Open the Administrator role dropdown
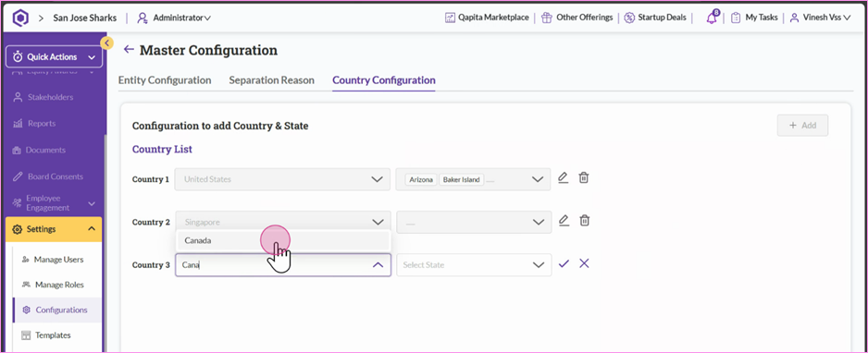Image resolution: width=868 pixels, height=353 pixels. pyautogui.click(x=181, y=18)
